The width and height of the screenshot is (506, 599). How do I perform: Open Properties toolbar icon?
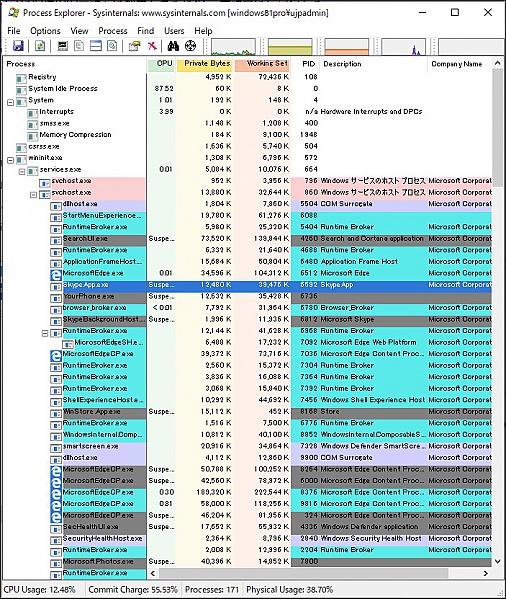[134, 46]
